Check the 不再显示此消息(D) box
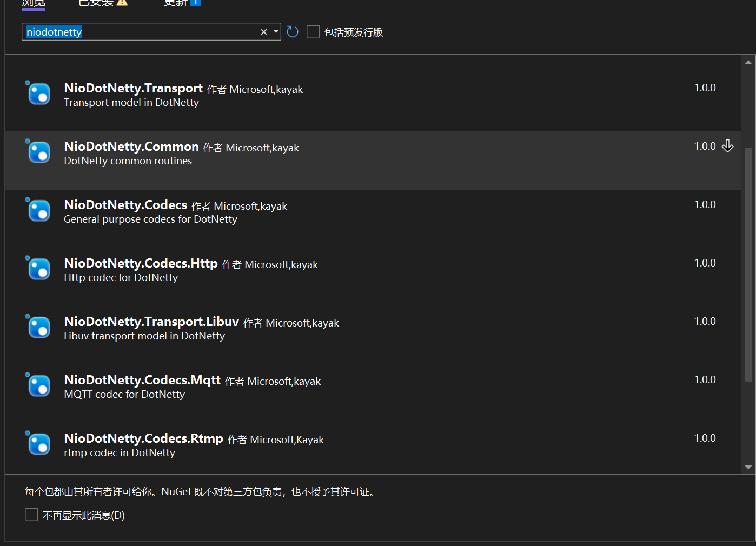The width and height of the screenshot is (756, 546). [31, 515]
